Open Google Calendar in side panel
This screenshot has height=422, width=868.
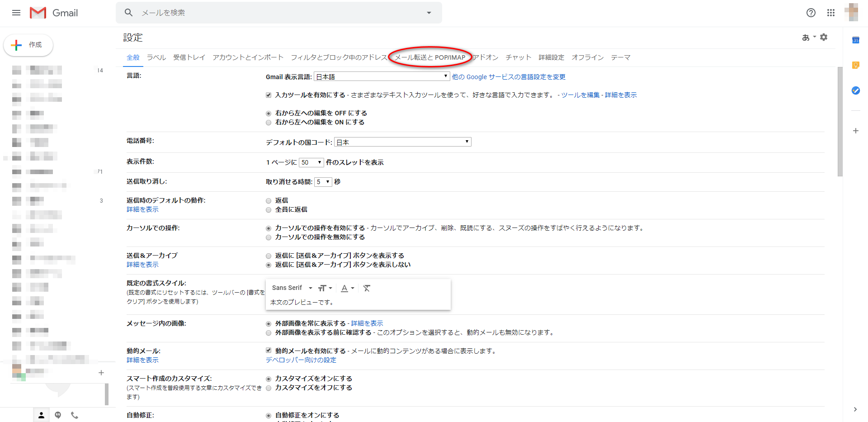[x=855, y=40]
